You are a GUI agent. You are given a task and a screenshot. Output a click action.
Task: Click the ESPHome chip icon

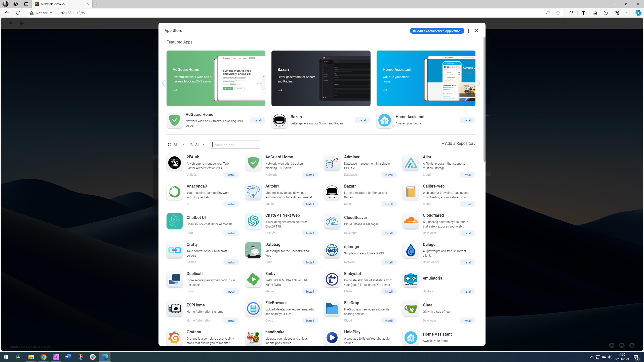[174, 308]
